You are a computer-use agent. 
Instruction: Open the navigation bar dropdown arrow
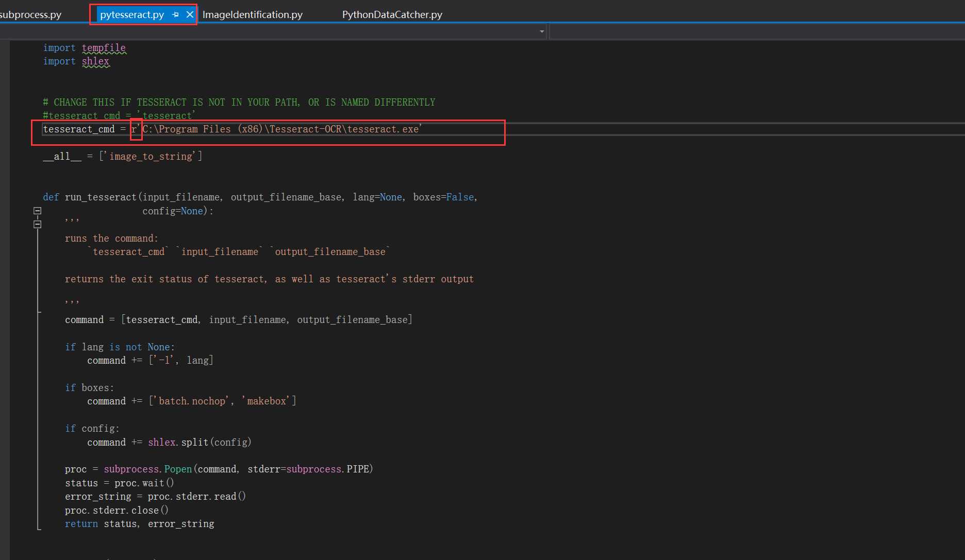click(x=542, y=31)
